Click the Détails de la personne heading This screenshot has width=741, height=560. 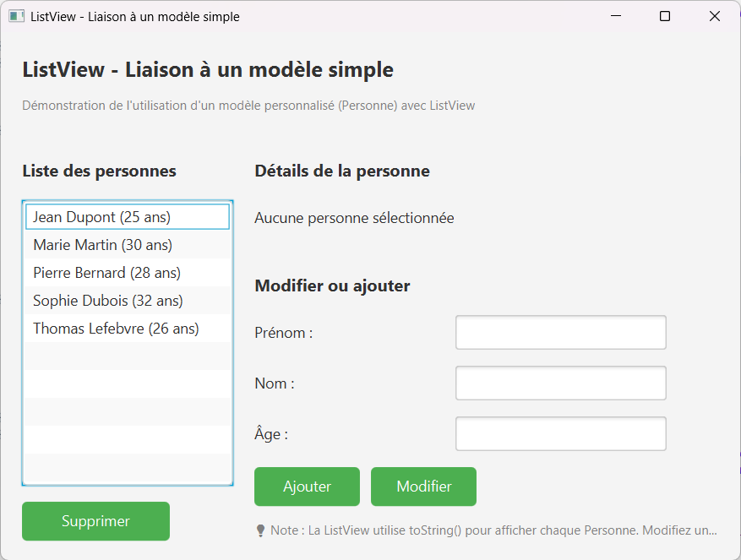341,170
